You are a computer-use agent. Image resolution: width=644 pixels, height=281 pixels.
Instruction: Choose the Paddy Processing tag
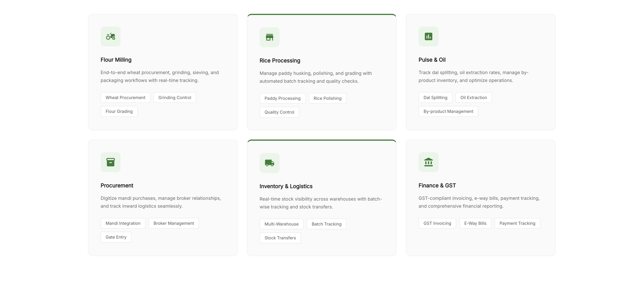tap(282, 98)
